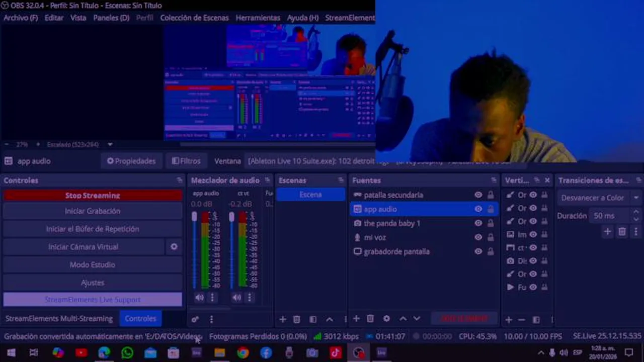Image resolution: width=644 pixels, height=362 pixels.
Task: Toggle visibility of grabadorde pantalla
Action: tap(478, 251)
